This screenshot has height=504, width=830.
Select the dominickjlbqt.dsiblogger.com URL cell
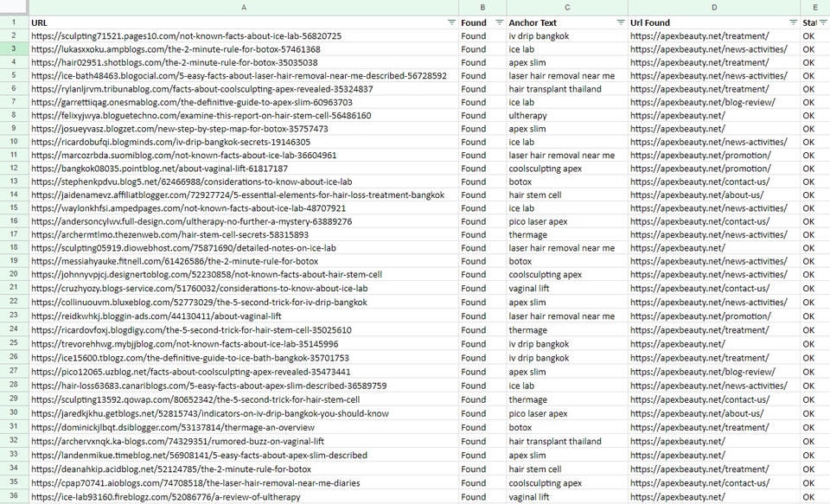244,427
